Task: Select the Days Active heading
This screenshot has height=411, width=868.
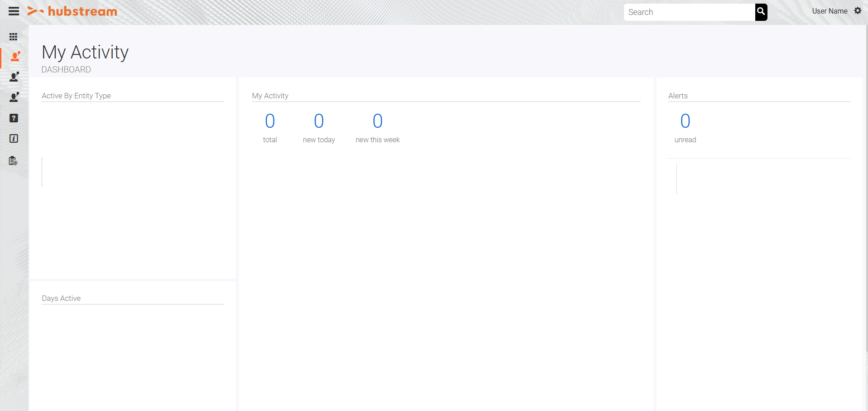Action: tap(61, 298)
